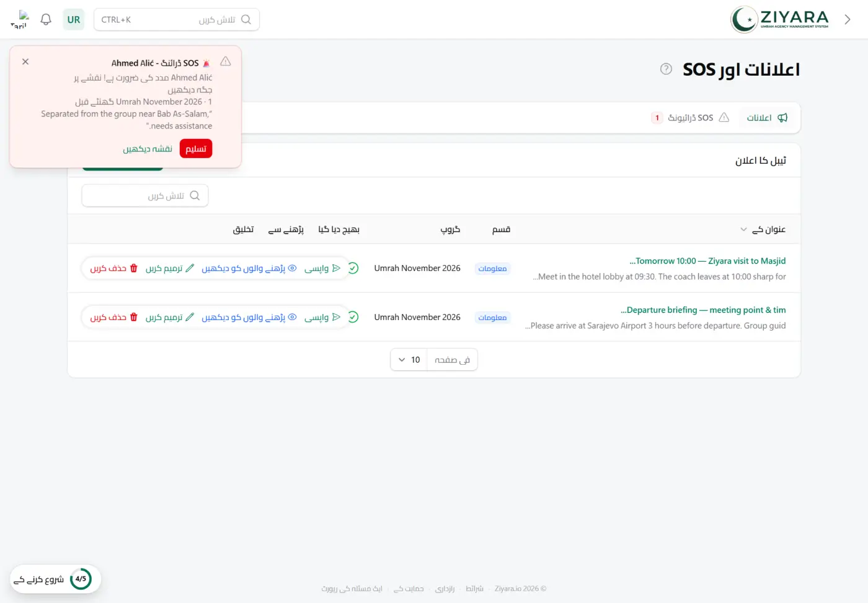Switch to the SOS ڈرائیونگ tab

coord(690,118)
